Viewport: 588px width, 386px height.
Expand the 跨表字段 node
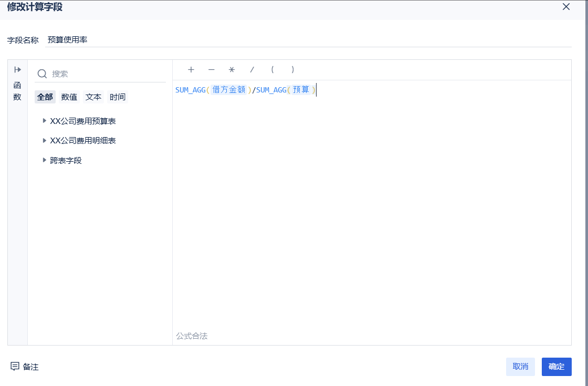[x=45, y=160]
